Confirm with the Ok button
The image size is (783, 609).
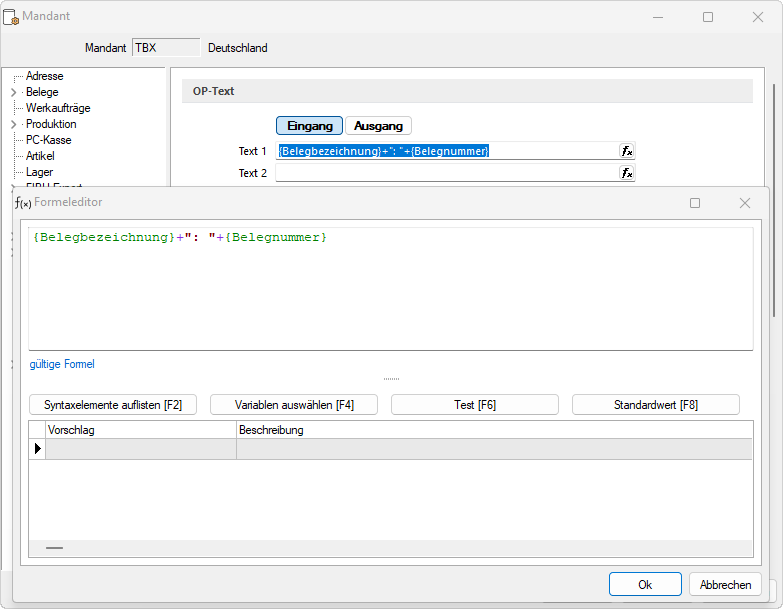(x=645, y=585)
